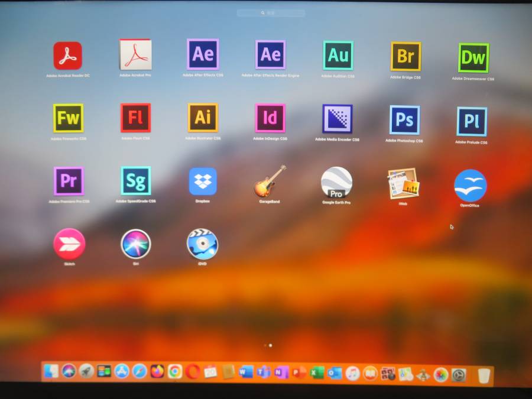Viewport: 532px width, 399px height.
Task: Launch the pink Skitch app
Action: [x=69, y=244]
